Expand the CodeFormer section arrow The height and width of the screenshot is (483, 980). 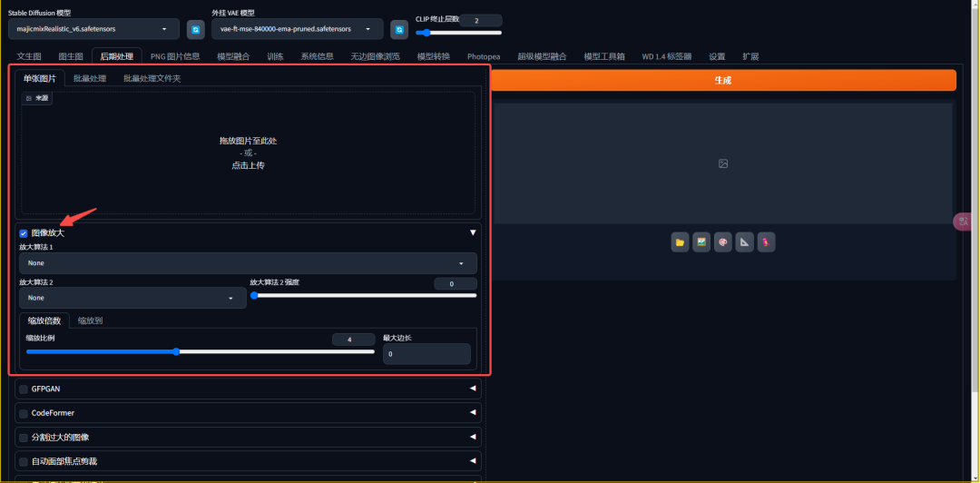473,413
